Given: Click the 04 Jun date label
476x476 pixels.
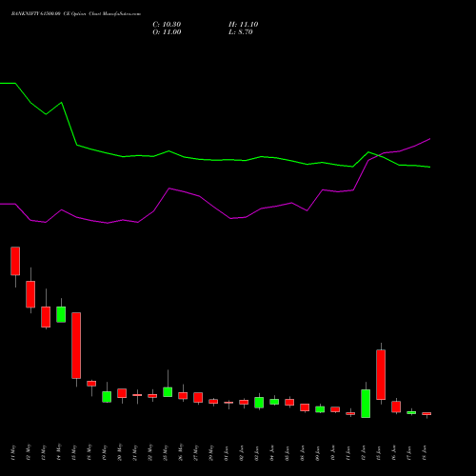Looking at the screenshot, I should [272, 453].
